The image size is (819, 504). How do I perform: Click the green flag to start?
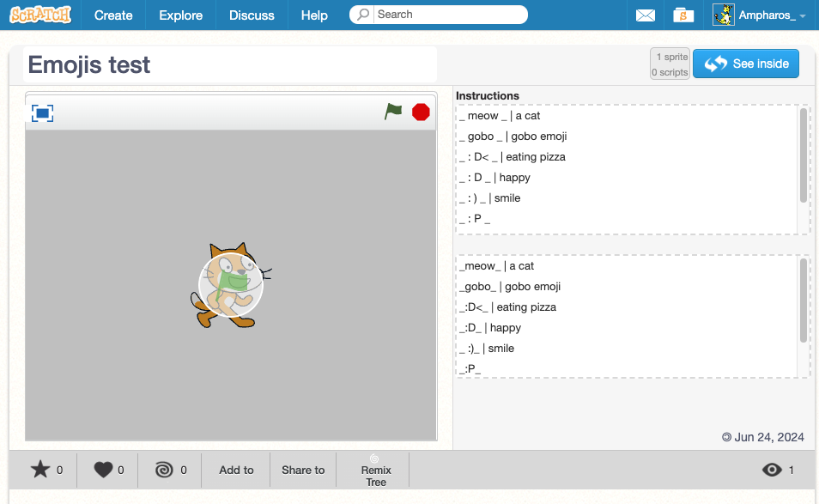393,112
